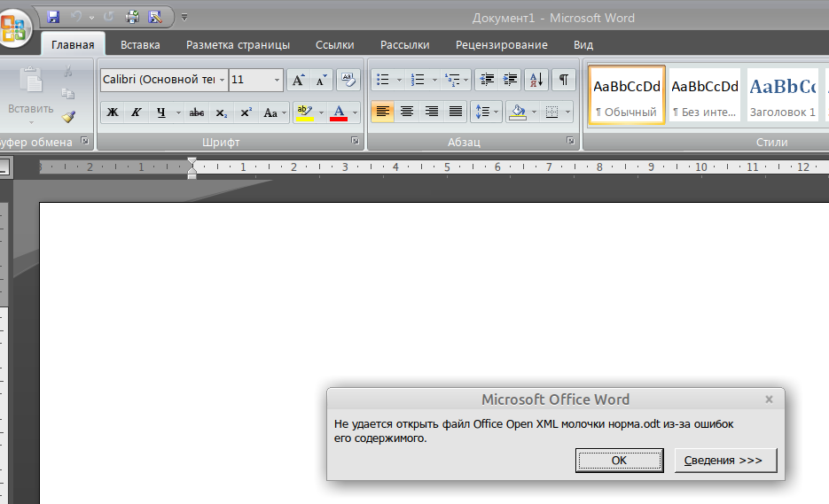Screen dimensions: 829x504
Task: Toggle underline Ч formatting
Action: pos(160,112)
